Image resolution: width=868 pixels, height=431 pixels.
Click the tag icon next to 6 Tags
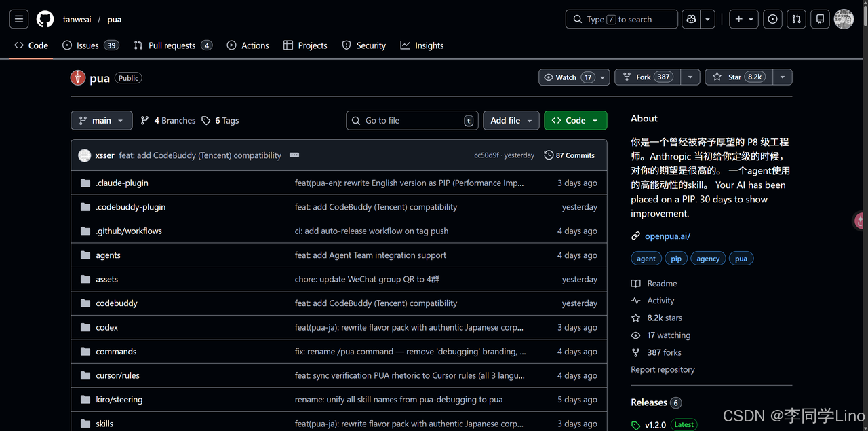point(207,120)
